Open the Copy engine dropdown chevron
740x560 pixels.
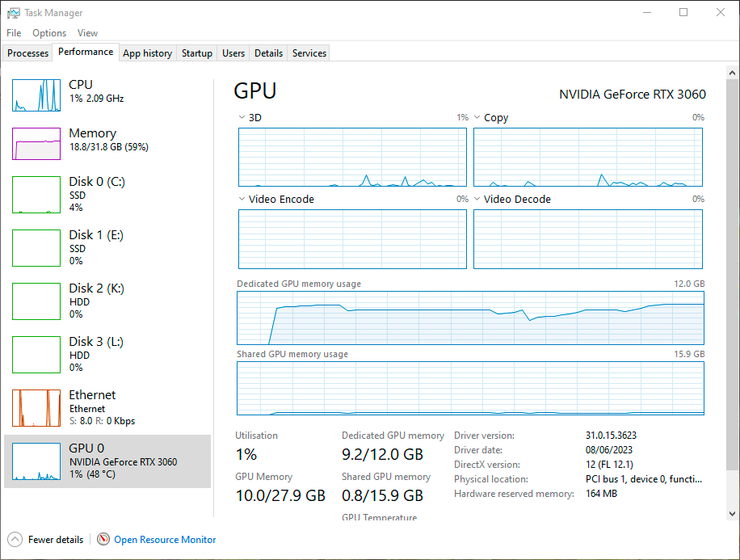tap(477, 117)
